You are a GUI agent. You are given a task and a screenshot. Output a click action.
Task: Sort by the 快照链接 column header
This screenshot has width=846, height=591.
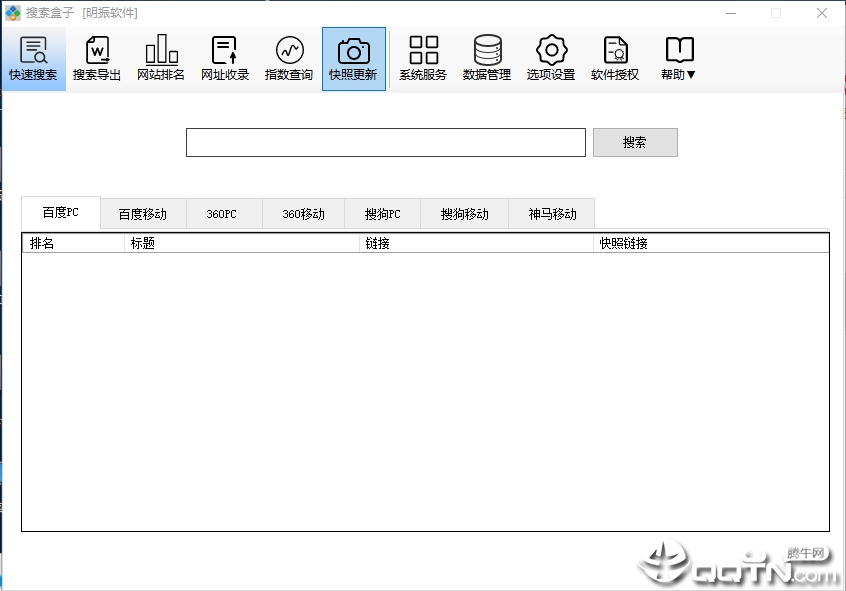(x=711, y=243)
